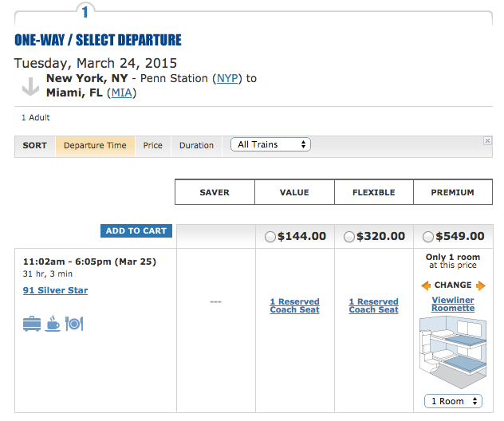Image resolution: width=504 pixels, height=421 pixels.
Task: Click the right orange Change arrow
Action: point(480,285)
